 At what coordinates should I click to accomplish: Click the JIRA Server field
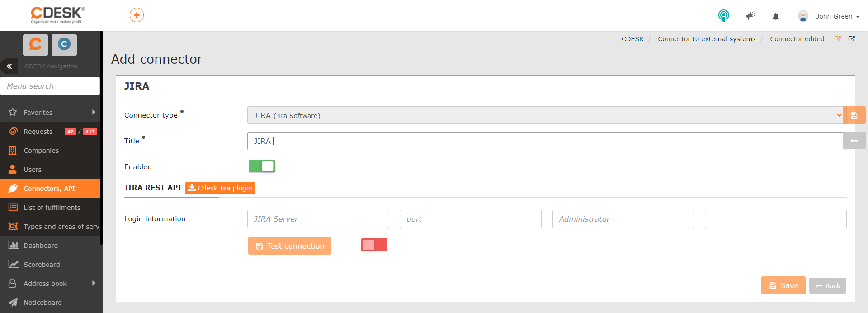(318, 219)
